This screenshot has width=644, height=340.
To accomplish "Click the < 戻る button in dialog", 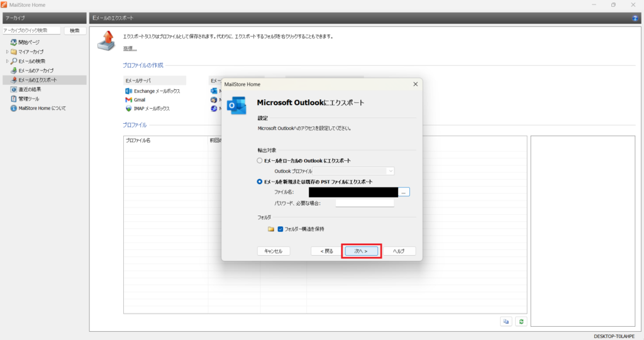I will tap(327, 251).
